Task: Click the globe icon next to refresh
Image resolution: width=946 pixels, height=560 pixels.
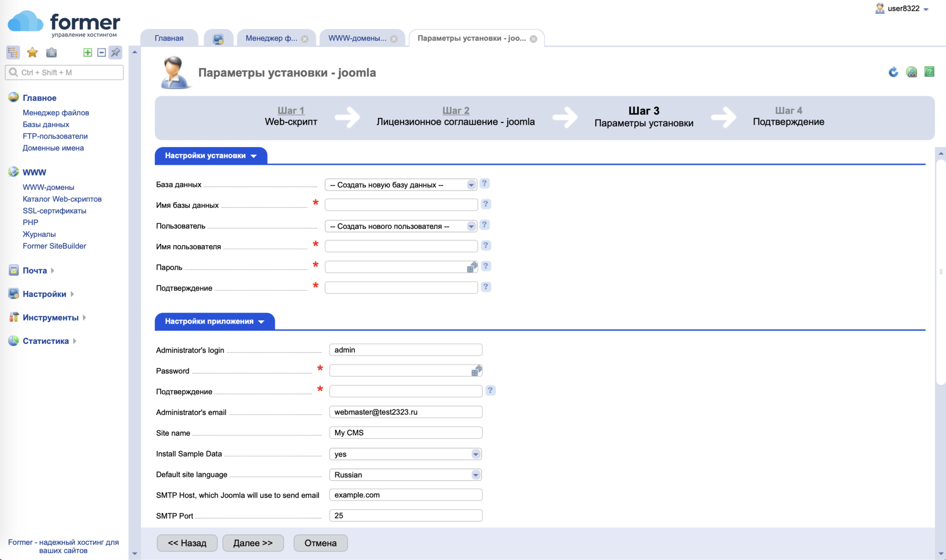Action: coord(911,72)
